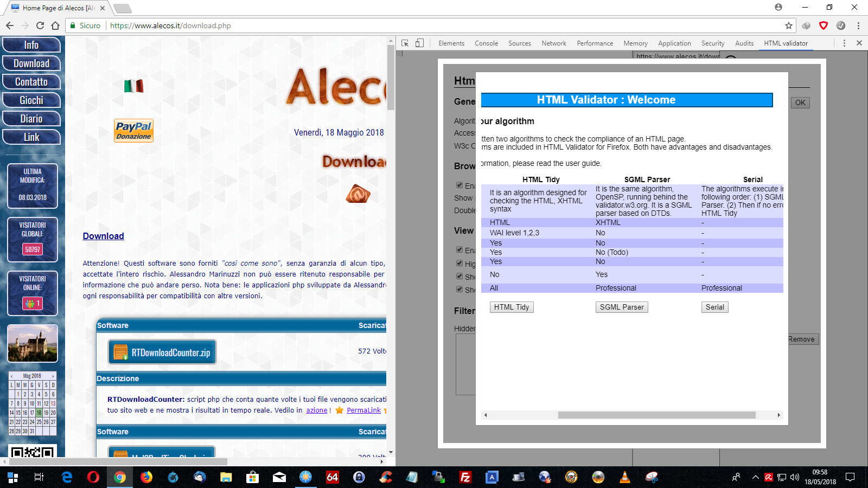Screen dimensions: 868x488
Task: Click day 18 in the sidebar calendar
Action: point(39,413)
